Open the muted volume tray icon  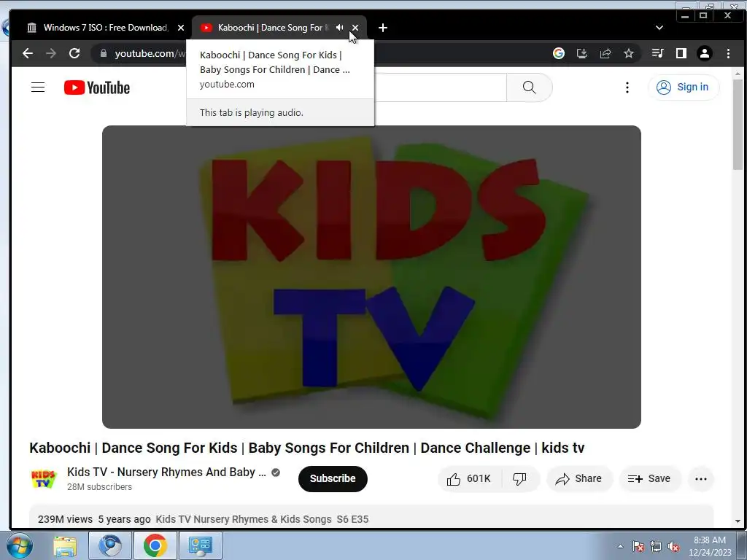coord(673,547)
